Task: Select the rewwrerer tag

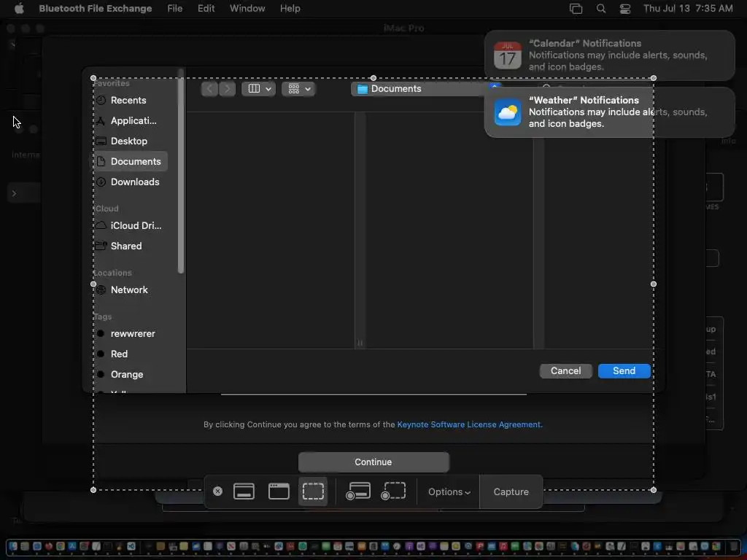Action: 130,334
